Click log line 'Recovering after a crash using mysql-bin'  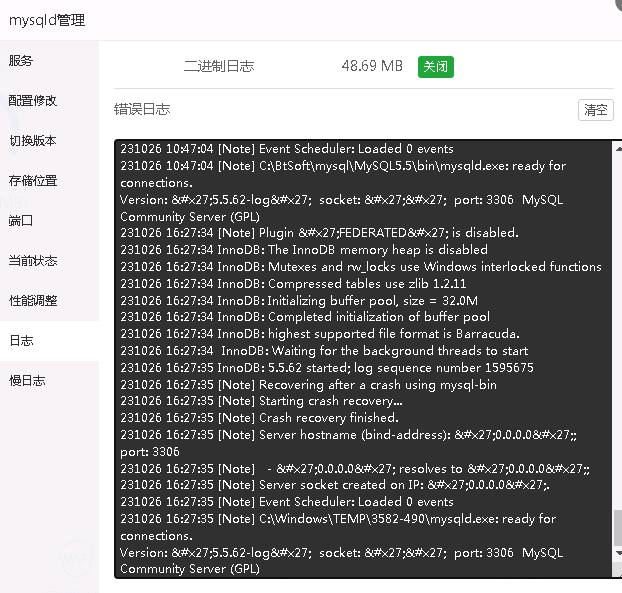[309, 385]
